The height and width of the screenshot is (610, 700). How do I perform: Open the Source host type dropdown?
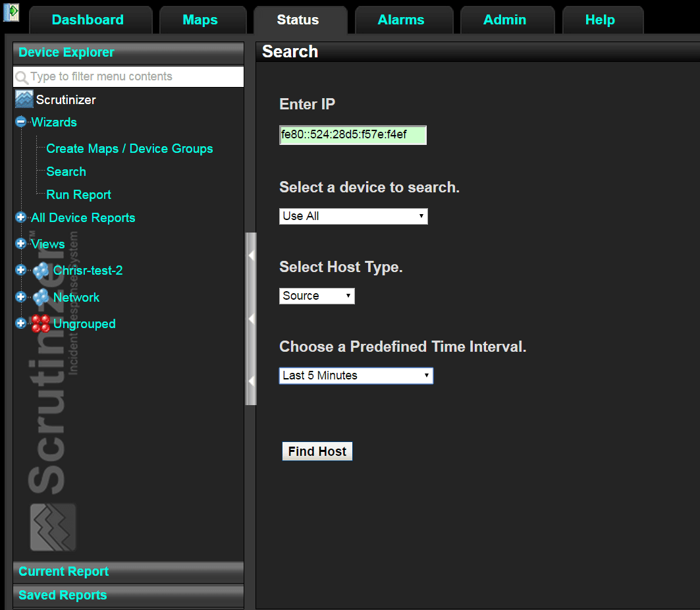click(x=317, y=296)
